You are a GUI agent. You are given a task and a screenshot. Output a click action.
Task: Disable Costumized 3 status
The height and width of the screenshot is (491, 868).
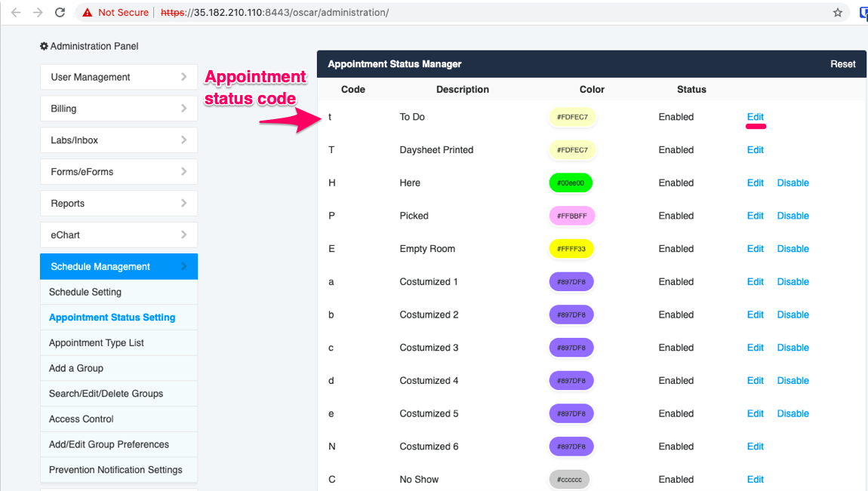(x=793, y=348)
